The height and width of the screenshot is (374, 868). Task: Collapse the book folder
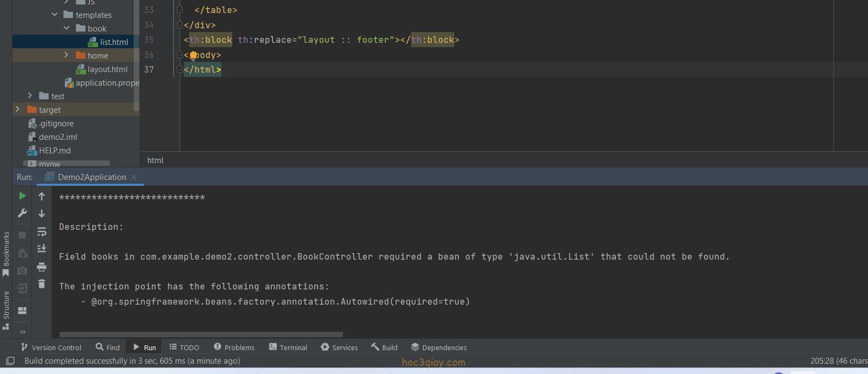click(66, 28)
